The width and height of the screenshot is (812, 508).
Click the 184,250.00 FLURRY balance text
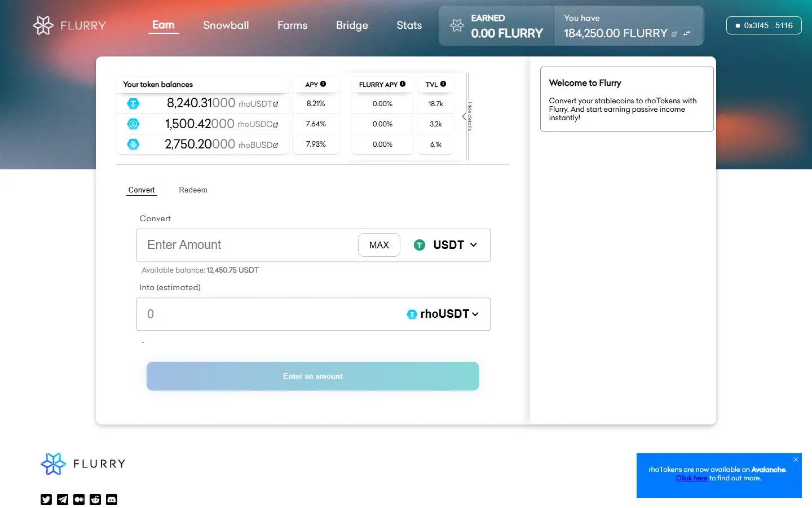616,33
